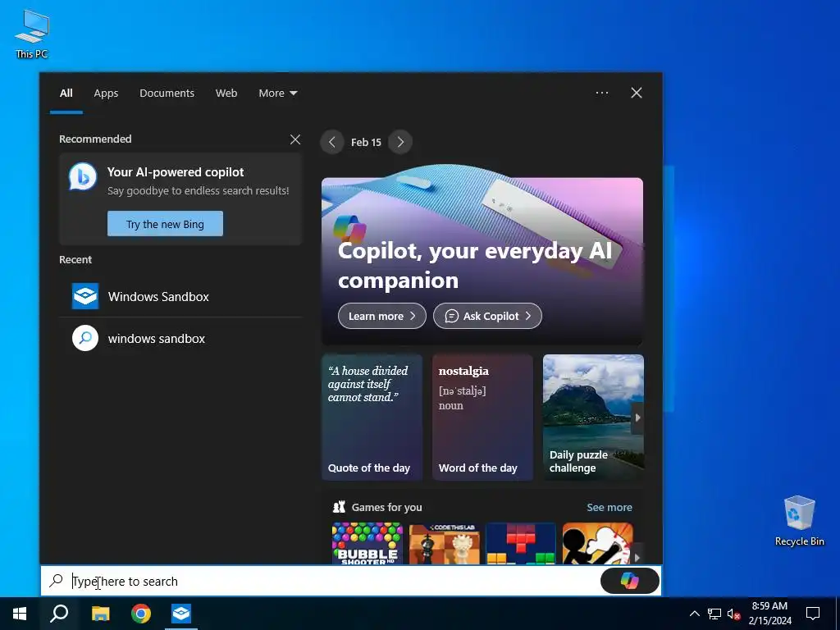Open the chess game thumbnail

point(444,544)
